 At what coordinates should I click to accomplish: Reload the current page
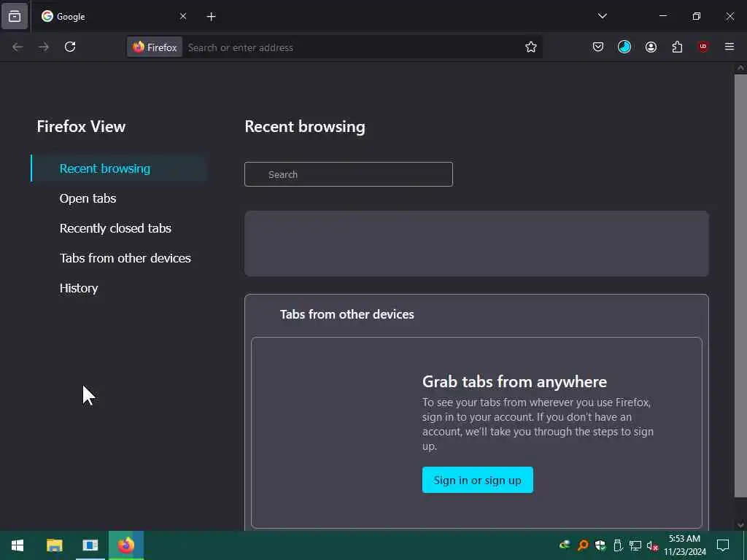coord(70,47)
